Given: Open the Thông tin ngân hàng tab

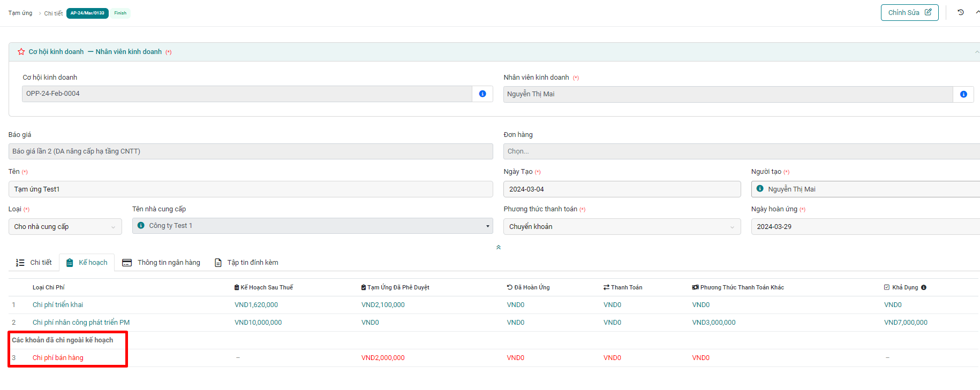Looking at the screenshot, I should click(161, 263).
